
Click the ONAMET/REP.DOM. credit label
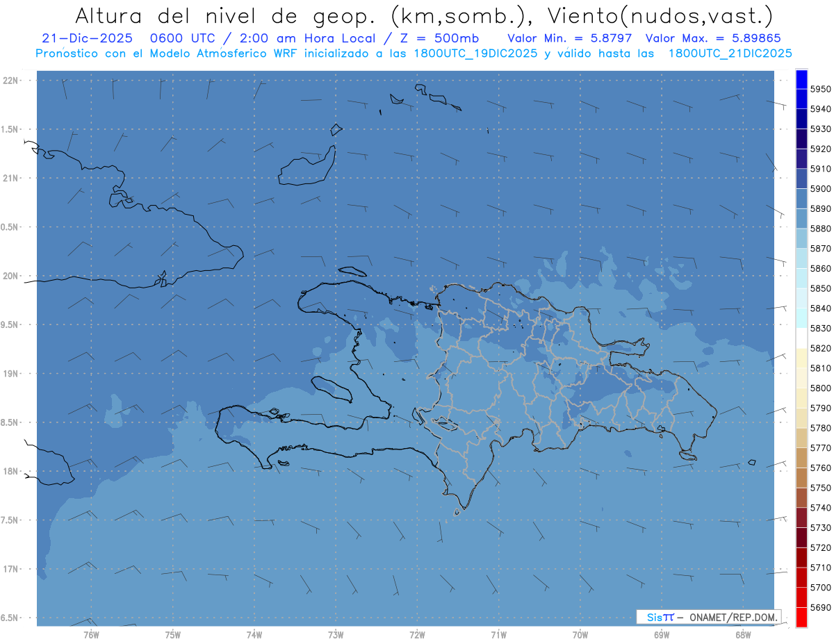[x=733, y=617]
